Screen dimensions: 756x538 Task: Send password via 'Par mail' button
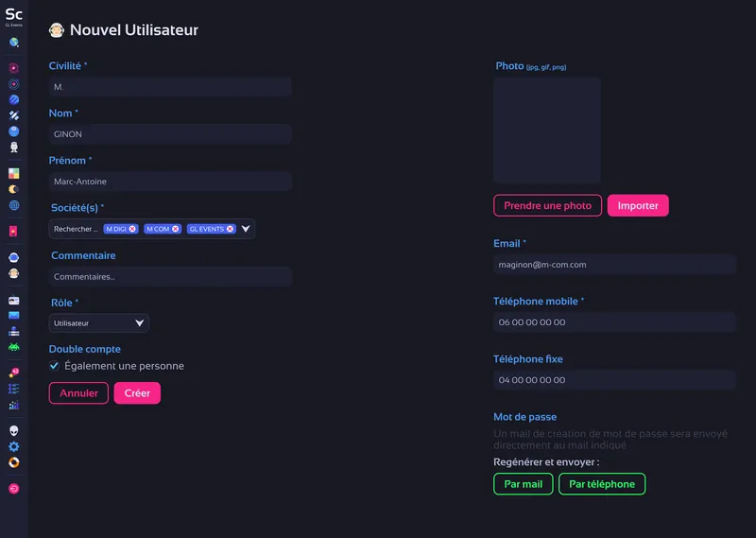pyautogui.click(x=523, y=484)
